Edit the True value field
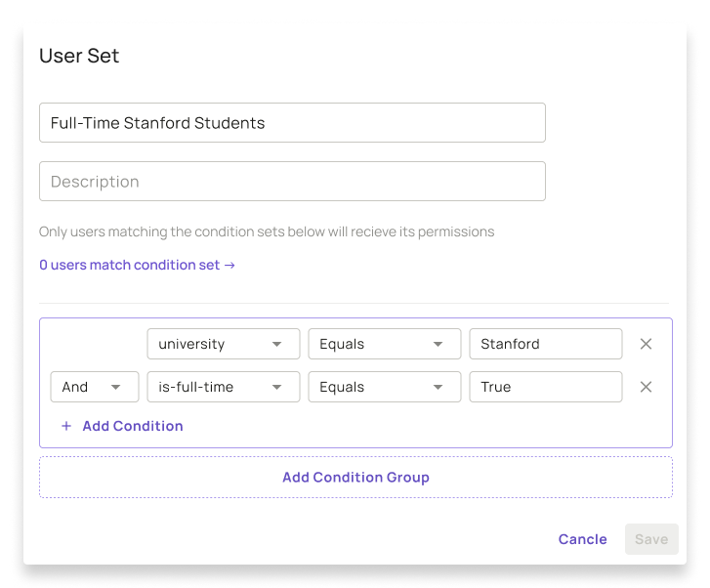The image size is (710, 588). (x=546, y=387)
